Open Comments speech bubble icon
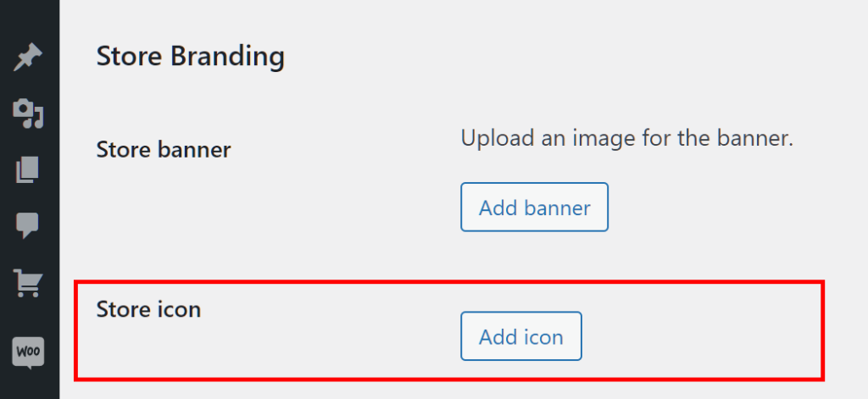This screenshot has height=399, width=868. (x=29, y=225)
